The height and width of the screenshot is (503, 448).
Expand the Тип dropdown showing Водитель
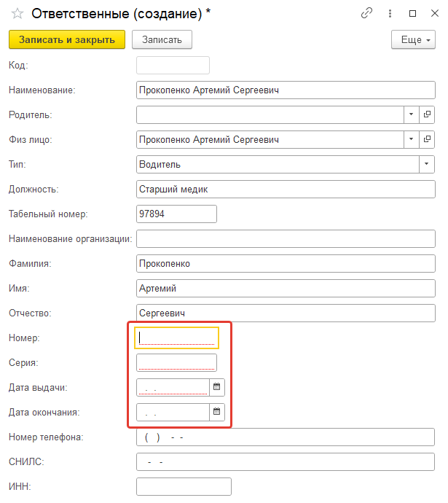click(427, 164)
